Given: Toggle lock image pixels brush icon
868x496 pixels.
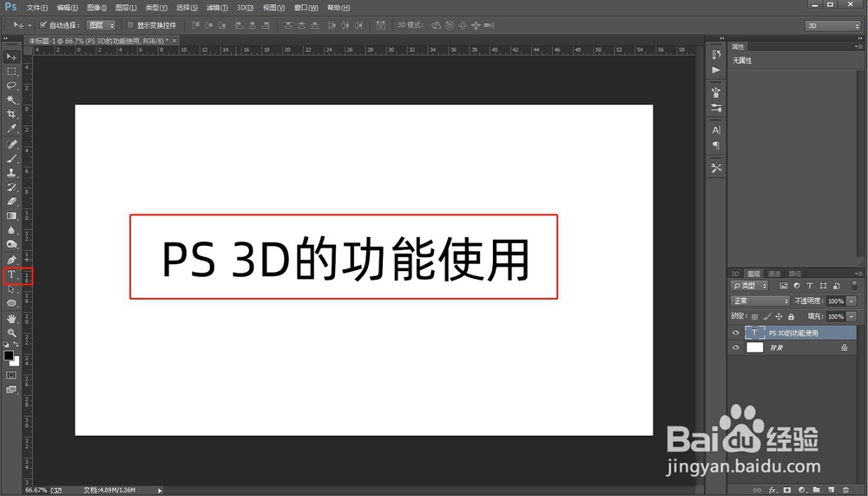Looking at the screenshot, I should [x=766, y=316].
